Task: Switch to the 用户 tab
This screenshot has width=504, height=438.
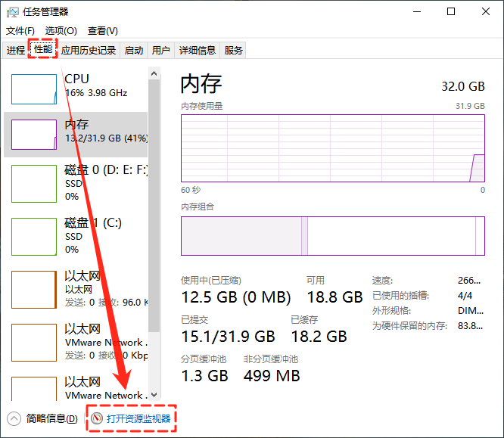Action: tap(160, 51)
